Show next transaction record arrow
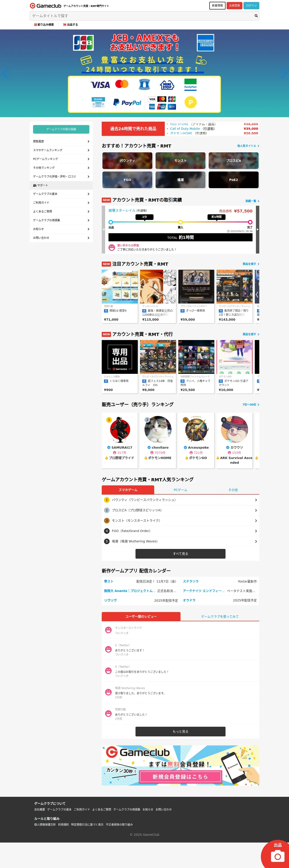This screenshot has height=868, width=289. click(x=258, y=229)
